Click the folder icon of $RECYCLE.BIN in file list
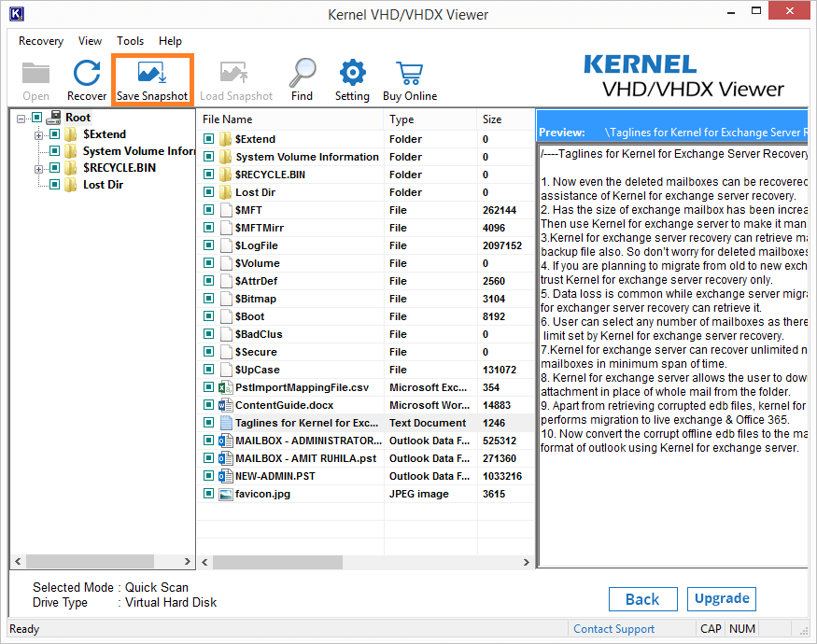The image size is (817, 644). click(226, 175)
